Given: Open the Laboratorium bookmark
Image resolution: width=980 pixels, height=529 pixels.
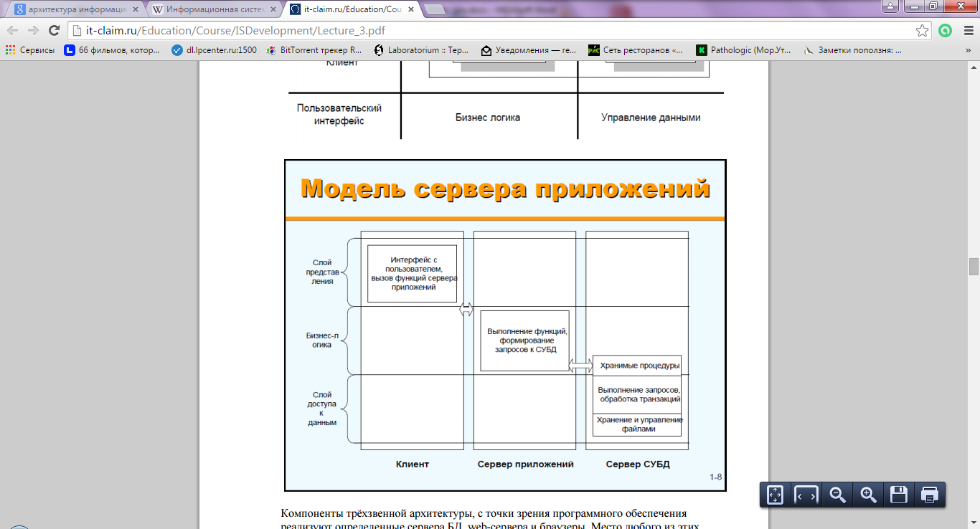Looking at the screenshot, I should tap(421, 50).
